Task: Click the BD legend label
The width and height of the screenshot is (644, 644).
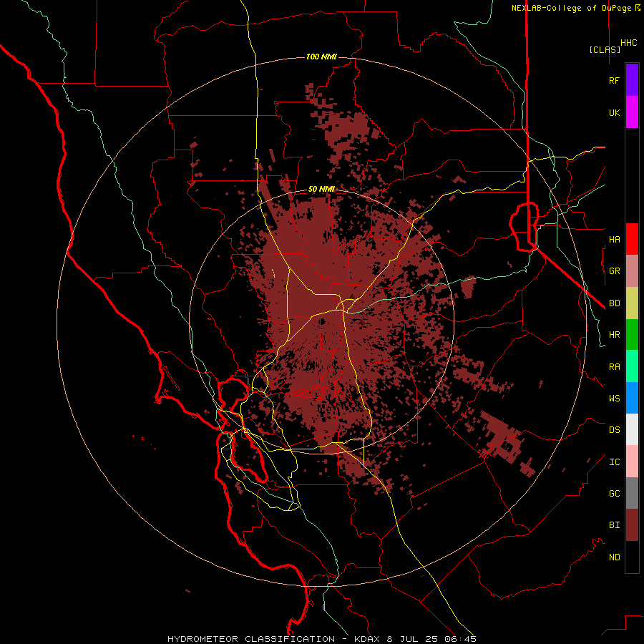Action: pyautogui.click(x=614, y=303)
